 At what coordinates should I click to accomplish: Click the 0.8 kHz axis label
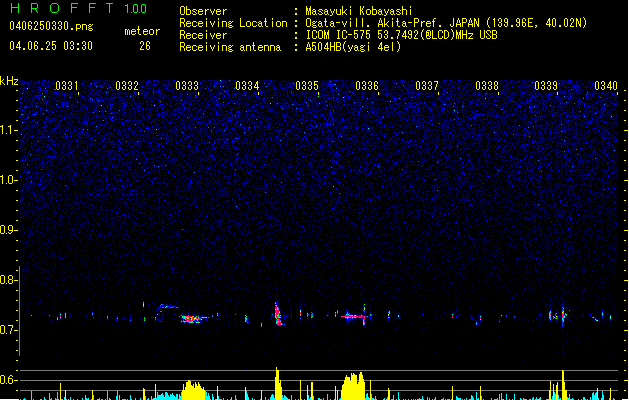click(x=8, y=280)
